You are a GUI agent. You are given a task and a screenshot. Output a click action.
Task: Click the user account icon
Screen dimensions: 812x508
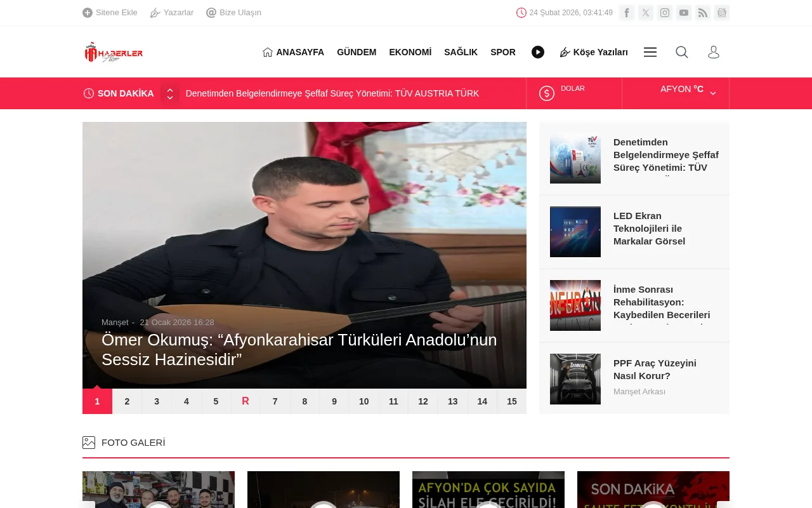(x=714, y=52)
